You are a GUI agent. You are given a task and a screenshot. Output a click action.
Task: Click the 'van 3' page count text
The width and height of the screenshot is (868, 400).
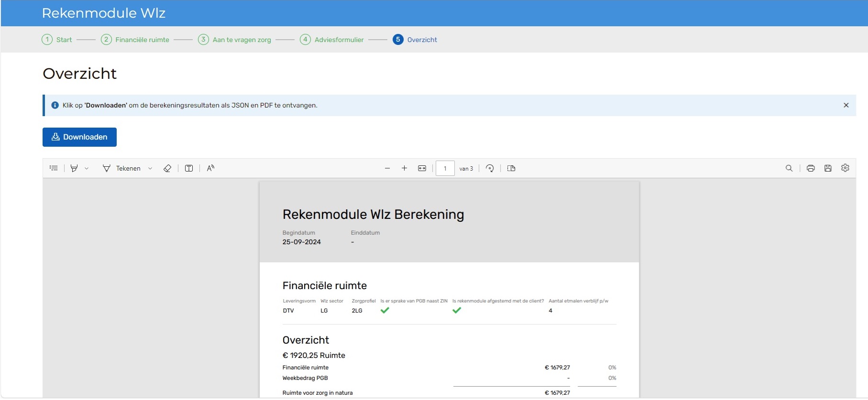[466, 169]
